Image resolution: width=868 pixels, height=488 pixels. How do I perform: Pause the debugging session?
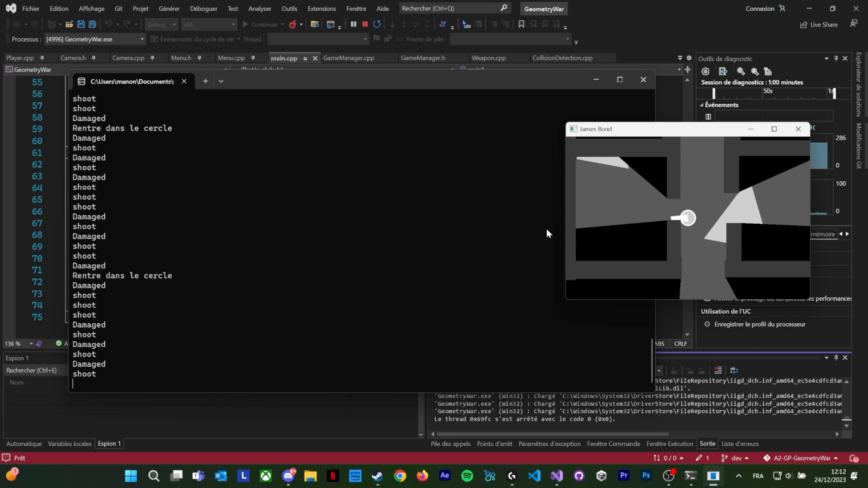click(353, 24)
